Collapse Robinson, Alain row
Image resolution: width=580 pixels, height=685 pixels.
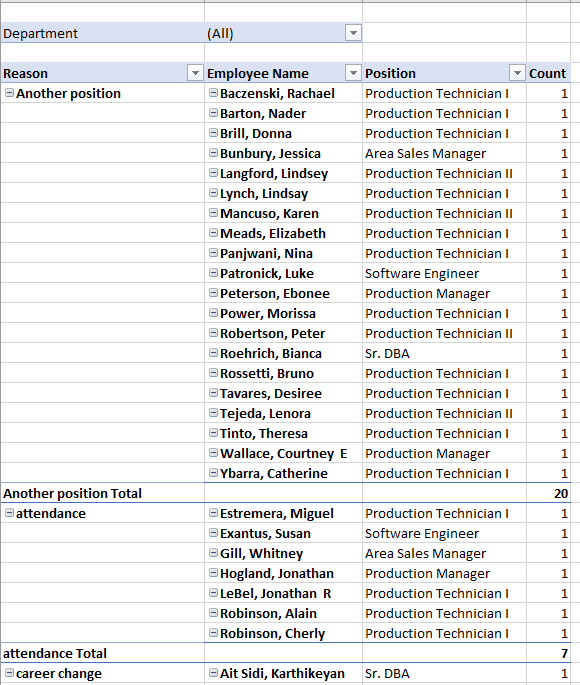[x=213, y=613]
